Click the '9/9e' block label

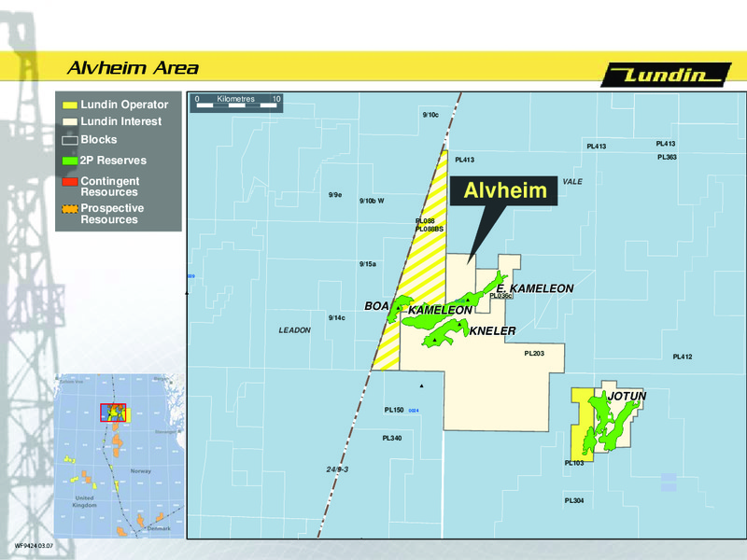click(335, 195)
